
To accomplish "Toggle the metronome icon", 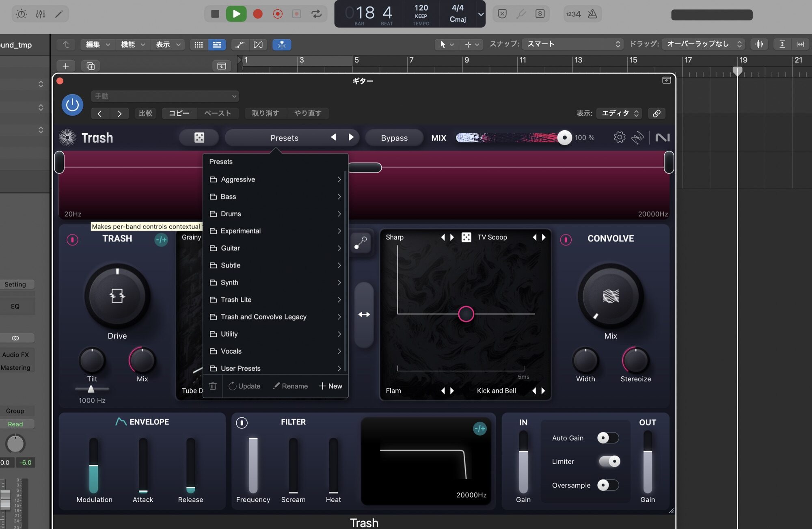I will [592, 14].
